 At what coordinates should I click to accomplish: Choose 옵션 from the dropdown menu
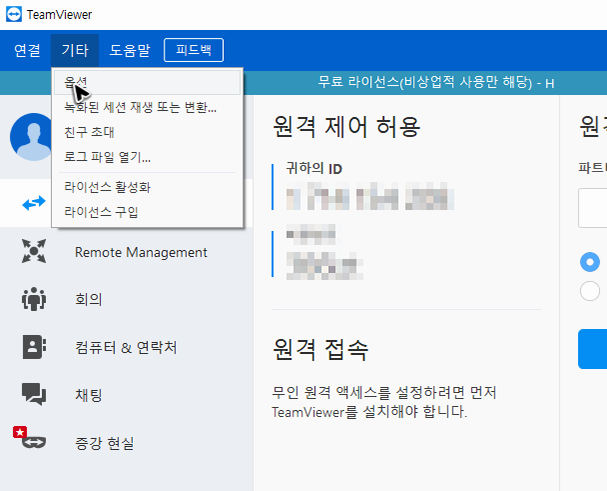(x=147, y=82)
